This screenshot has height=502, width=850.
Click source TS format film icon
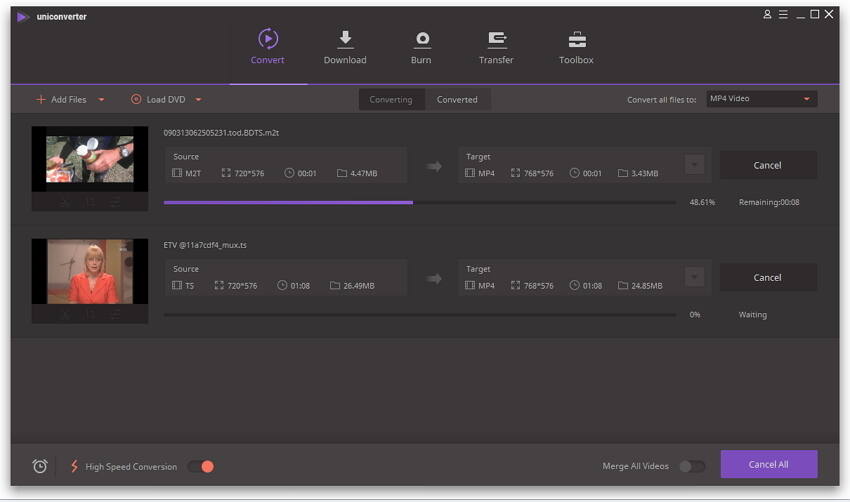(x=177, y=285)
